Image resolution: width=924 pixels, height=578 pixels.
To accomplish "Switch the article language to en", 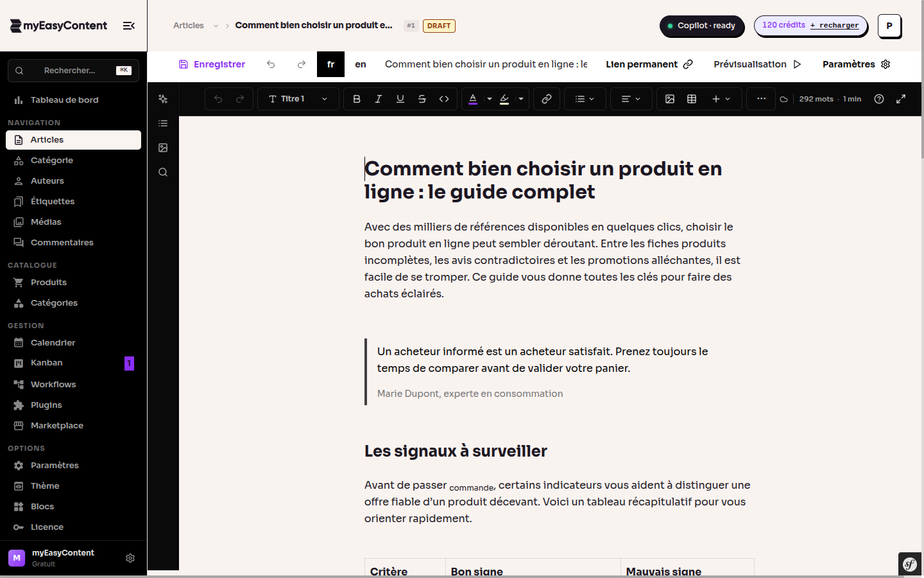I will point(361,64).
